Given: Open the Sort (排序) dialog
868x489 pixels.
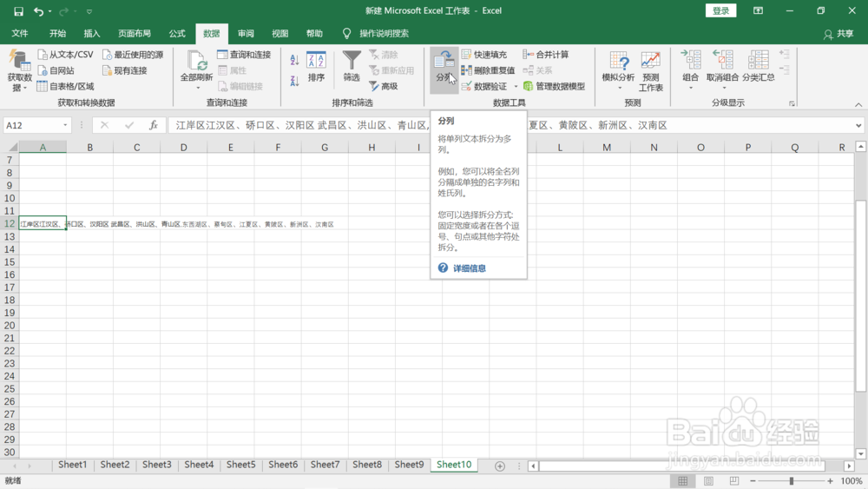Looking at the screenshot, I should coord(316,67).
